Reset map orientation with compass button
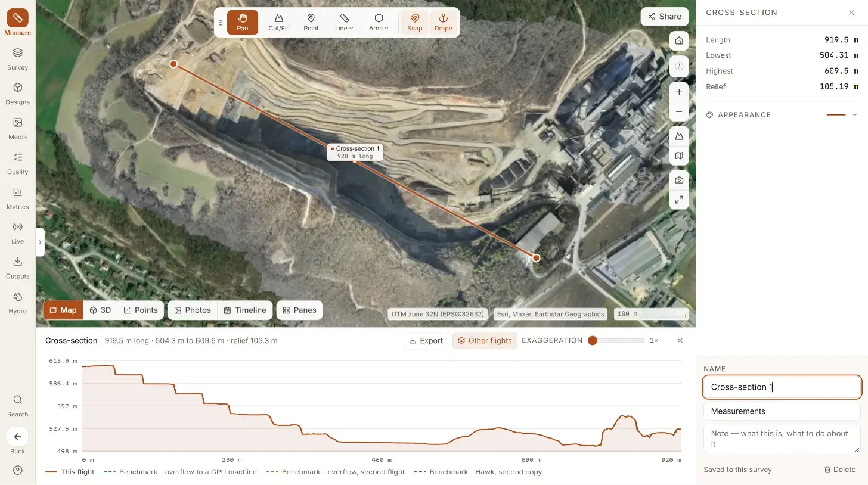This screenshot has height=485, width=868. click(679, 66)
